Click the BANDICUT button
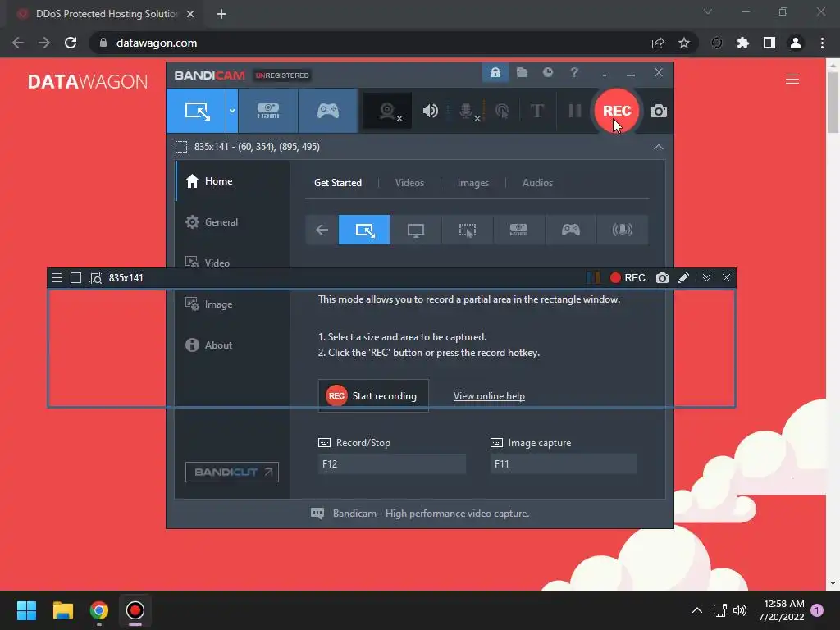 tap(232, 472)
